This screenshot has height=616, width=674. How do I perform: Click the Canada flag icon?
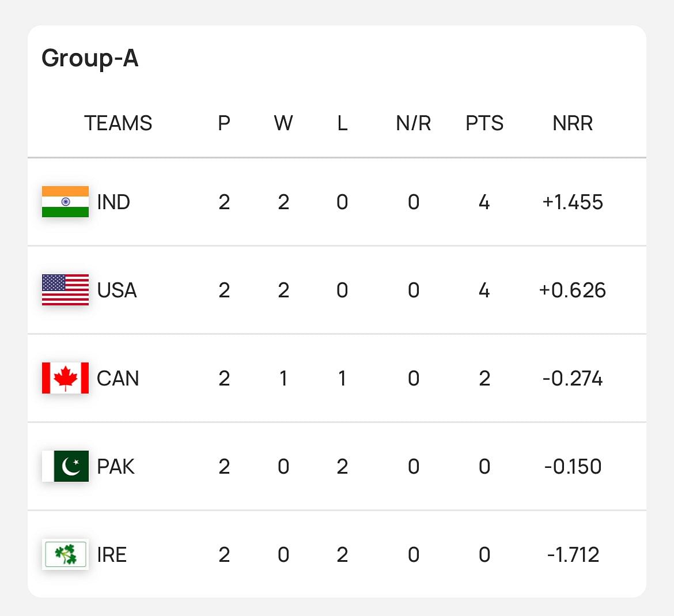pos(65,378)
